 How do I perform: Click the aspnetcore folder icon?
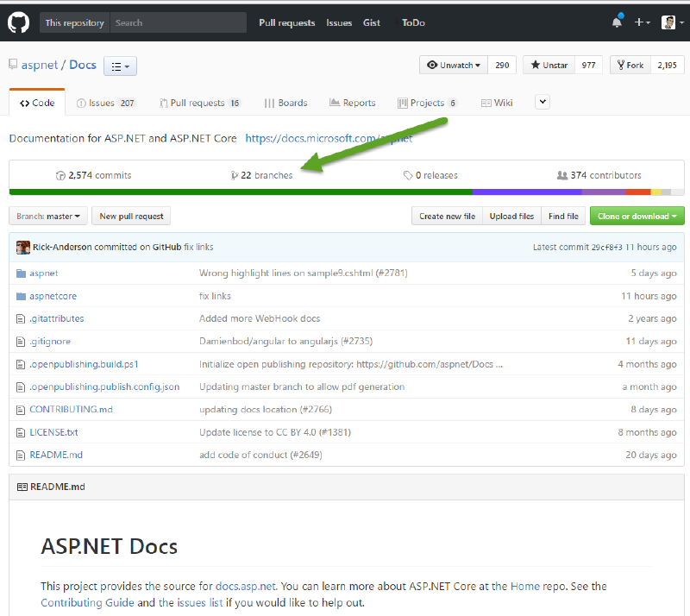click(21, 296)
